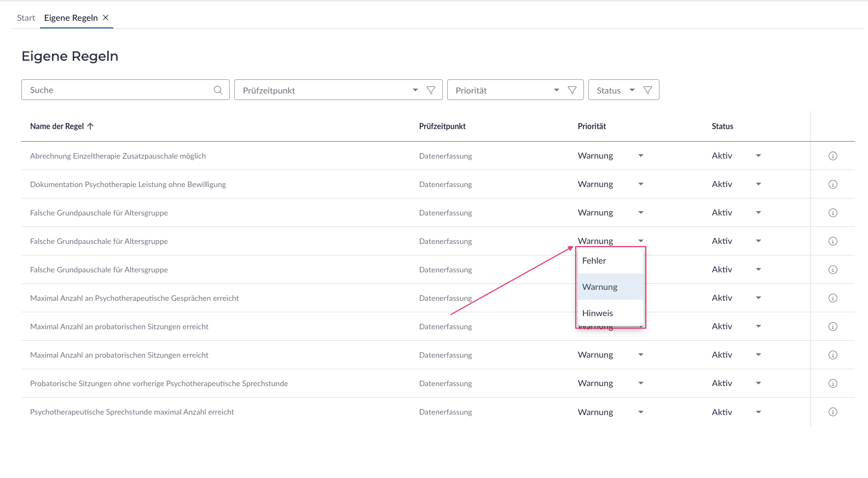This screenshot has width=868, height=478.
Task: Expand the Prüfzeitpunkt filter dropdown
Action: pos(415,90)
